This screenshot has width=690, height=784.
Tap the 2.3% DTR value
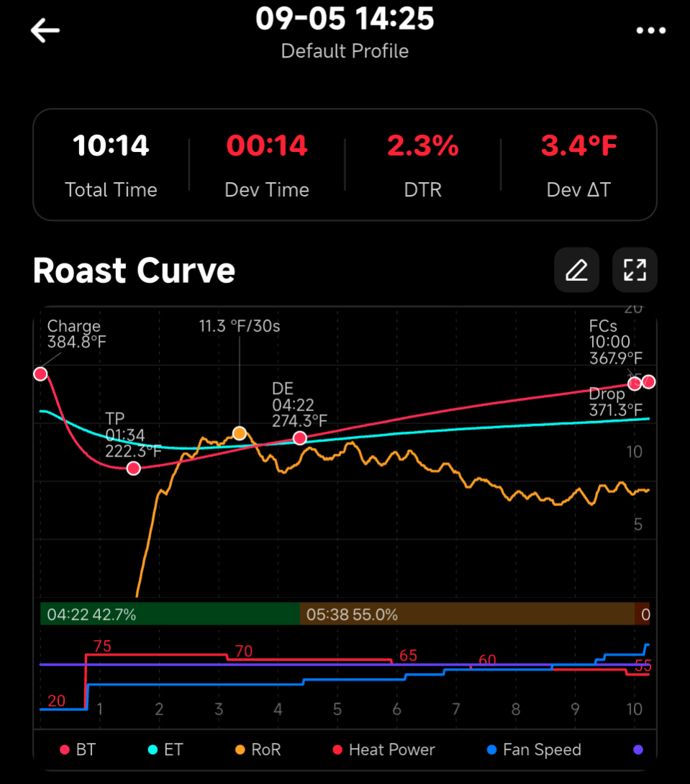point(422,145)
